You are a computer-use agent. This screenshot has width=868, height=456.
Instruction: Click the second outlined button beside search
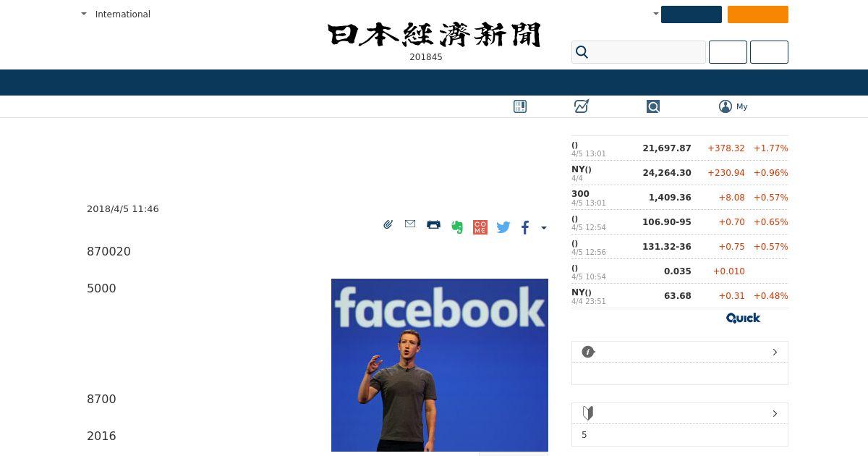point(769,52)
